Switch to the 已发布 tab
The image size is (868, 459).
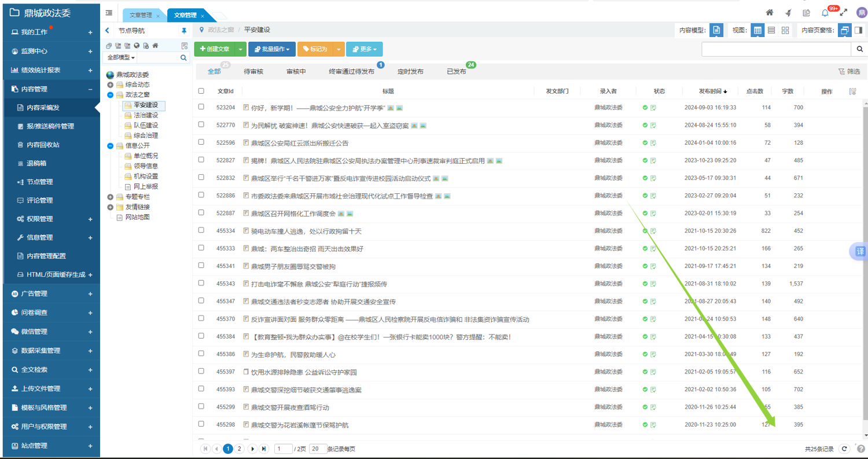click(456, 72)
